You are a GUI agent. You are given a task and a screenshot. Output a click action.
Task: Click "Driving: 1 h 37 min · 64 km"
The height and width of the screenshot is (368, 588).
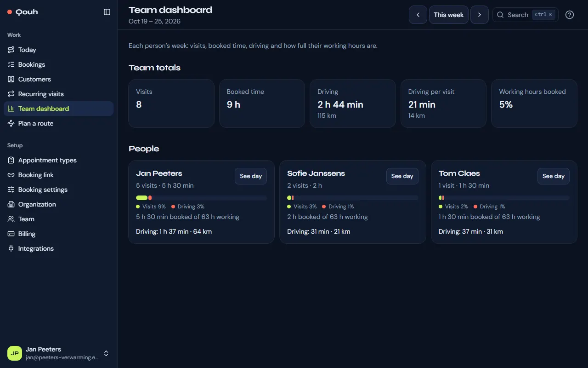coord(174,231)
